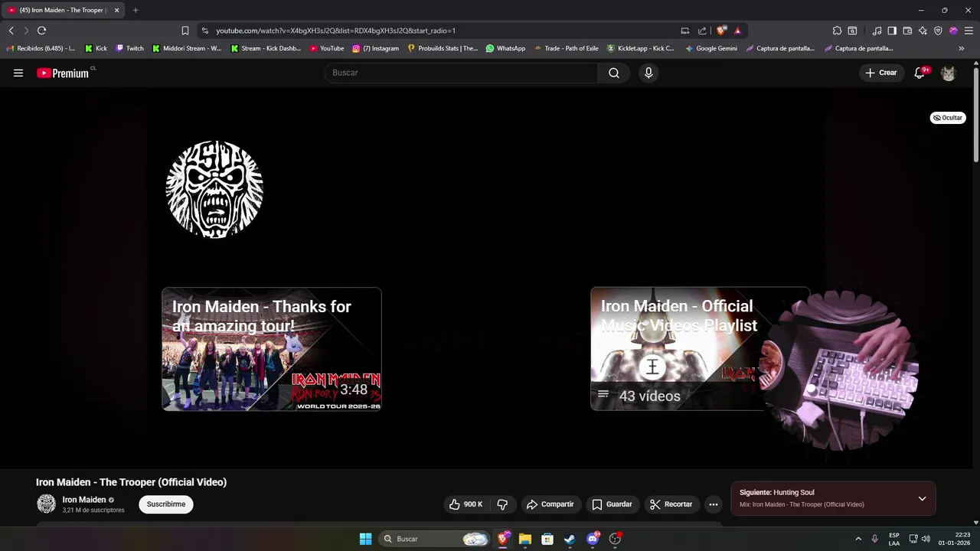The height and width of the screenshot is (551, 980).
Task: Go to YouTube Premium home logo
Action: click(x=63, y=73)
